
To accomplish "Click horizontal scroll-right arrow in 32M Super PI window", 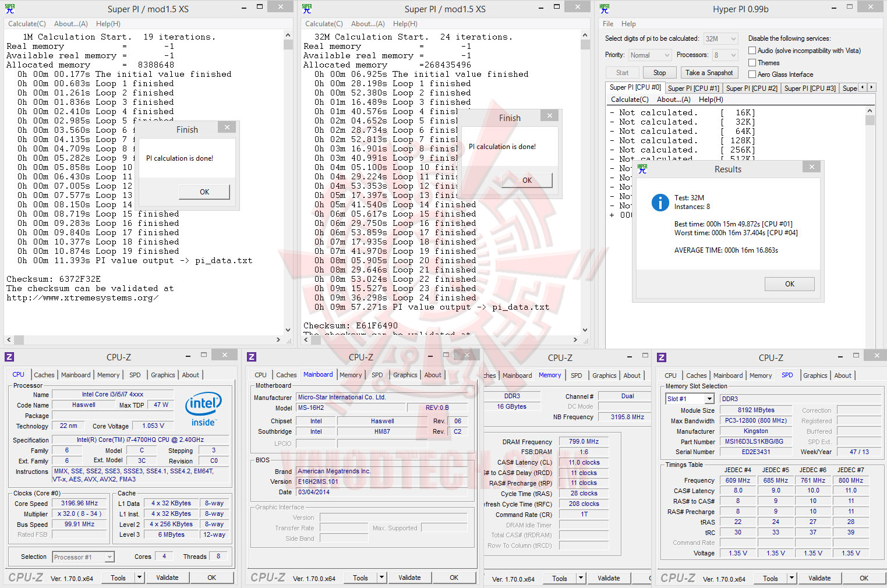I will tap(575, 339).
